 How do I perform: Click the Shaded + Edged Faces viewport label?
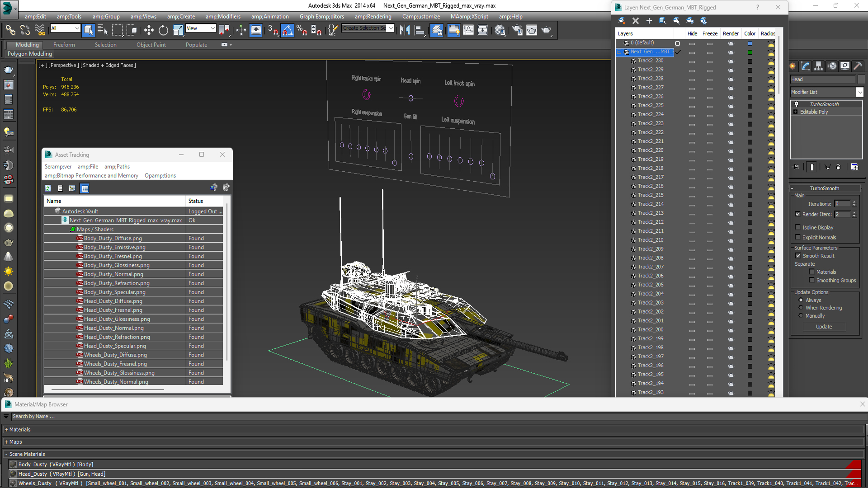(x=108, y=65)
